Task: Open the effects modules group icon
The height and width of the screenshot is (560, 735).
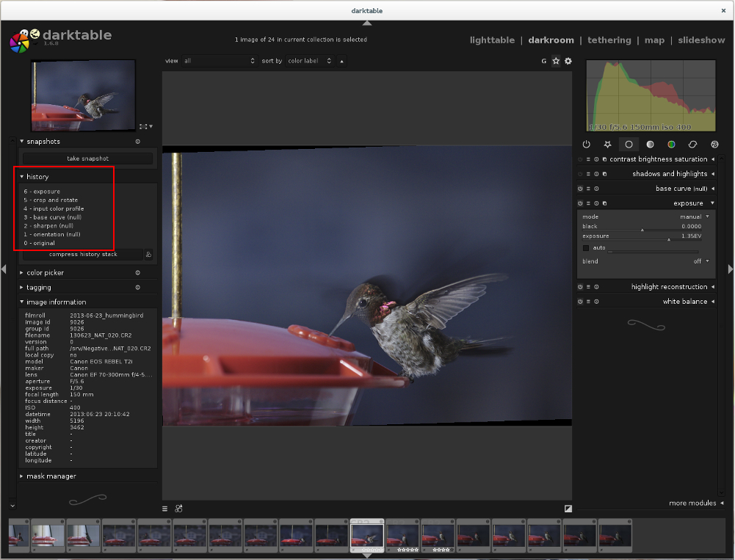Action: point(714,145)
